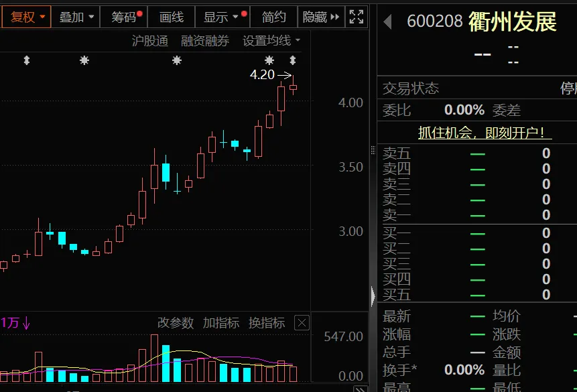
Task: Click 改参数 to modify indicator parameters
Action: coord(176,323)
